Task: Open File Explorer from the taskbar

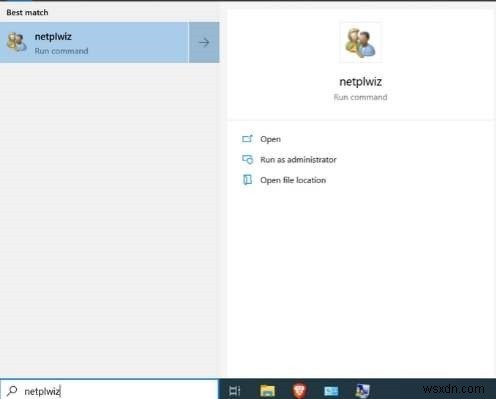Action: tap(267, 390)
